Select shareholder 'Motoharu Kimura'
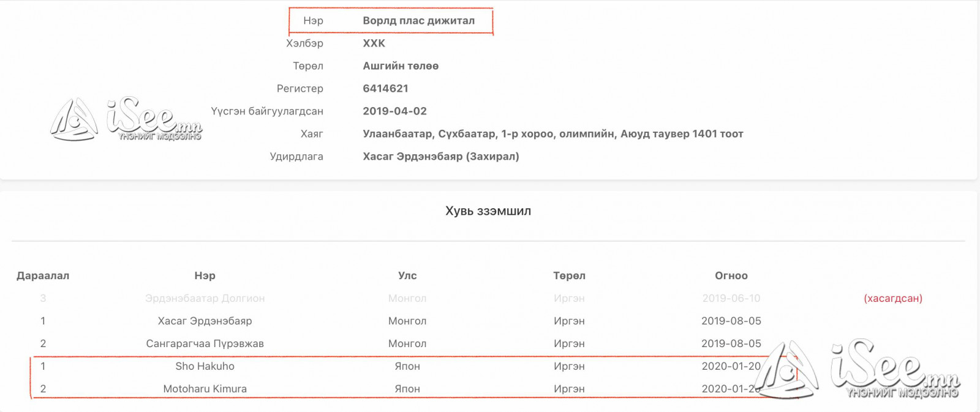The height and width of the screenshot is (412, 980). 205,389
